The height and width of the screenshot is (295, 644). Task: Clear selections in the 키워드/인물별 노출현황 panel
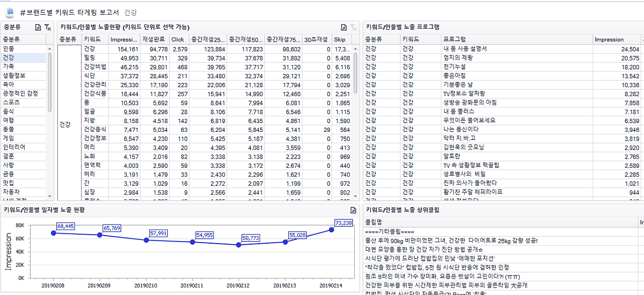click(354, 27)
